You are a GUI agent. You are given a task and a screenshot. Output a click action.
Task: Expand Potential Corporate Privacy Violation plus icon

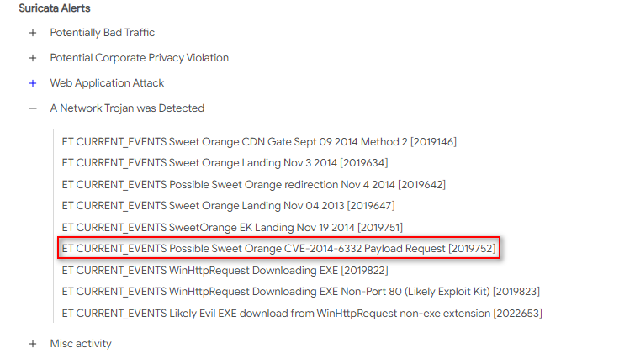33,58
